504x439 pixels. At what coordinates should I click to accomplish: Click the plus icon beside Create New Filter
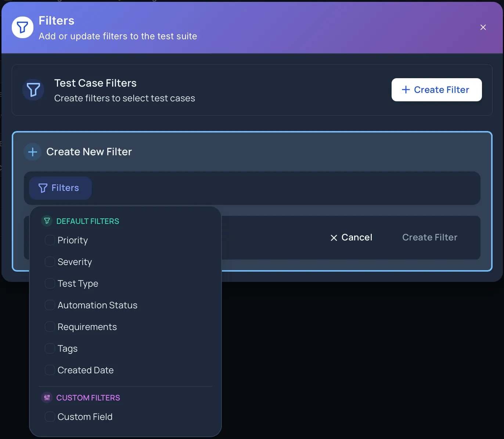(x=33, y=152)
